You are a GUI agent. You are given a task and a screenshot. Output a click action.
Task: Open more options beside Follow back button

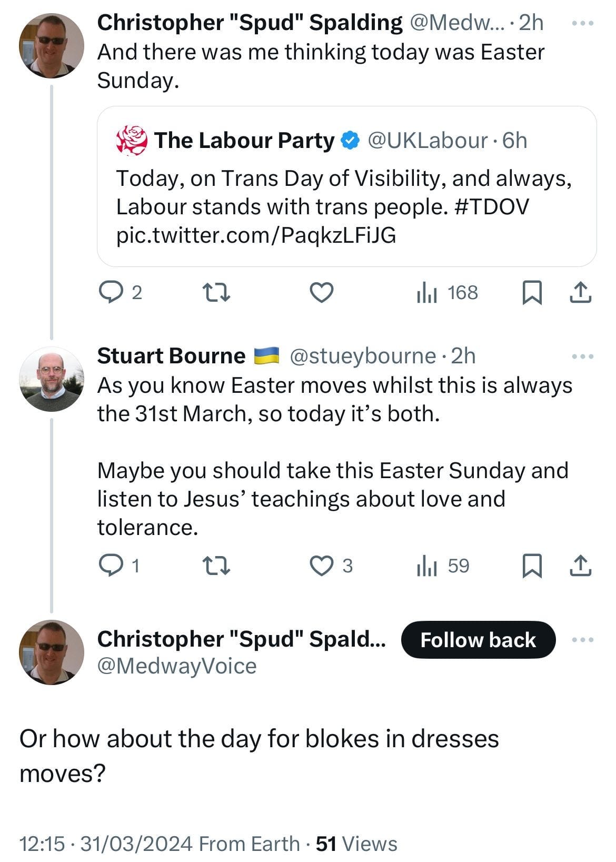coord(583,640)
